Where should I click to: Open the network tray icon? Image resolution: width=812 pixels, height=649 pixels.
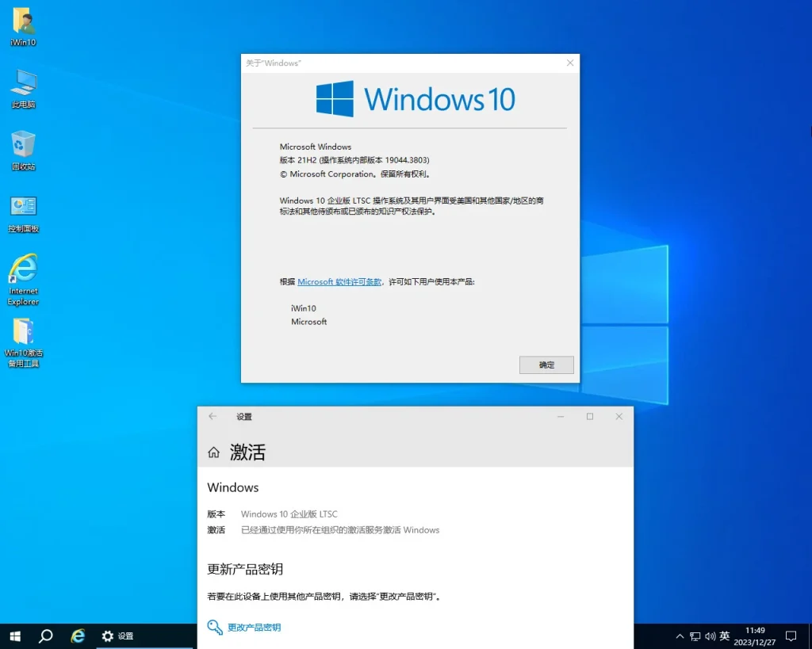pos(695,636)
